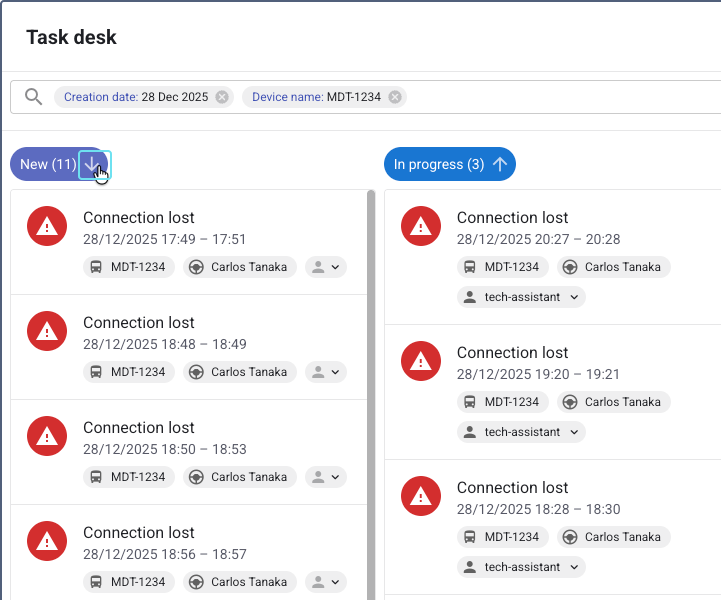Remove the Device name MDT-1234 filter
Image resolution: width=721 pixels, height=600 pixels.
click(395, 97)
